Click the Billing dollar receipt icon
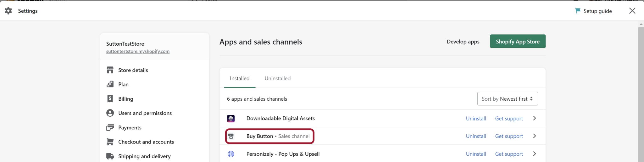 [110, 99]
